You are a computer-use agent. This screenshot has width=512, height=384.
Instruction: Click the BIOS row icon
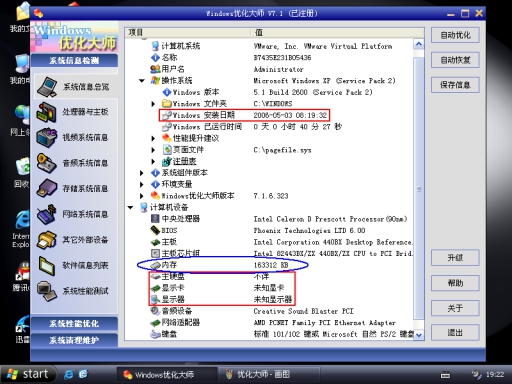pyautogui.click(x=155, y=230)
